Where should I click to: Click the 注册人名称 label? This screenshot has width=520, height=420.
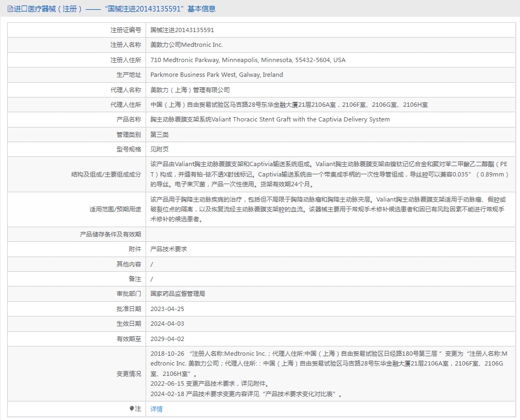(x=126, y=45)
